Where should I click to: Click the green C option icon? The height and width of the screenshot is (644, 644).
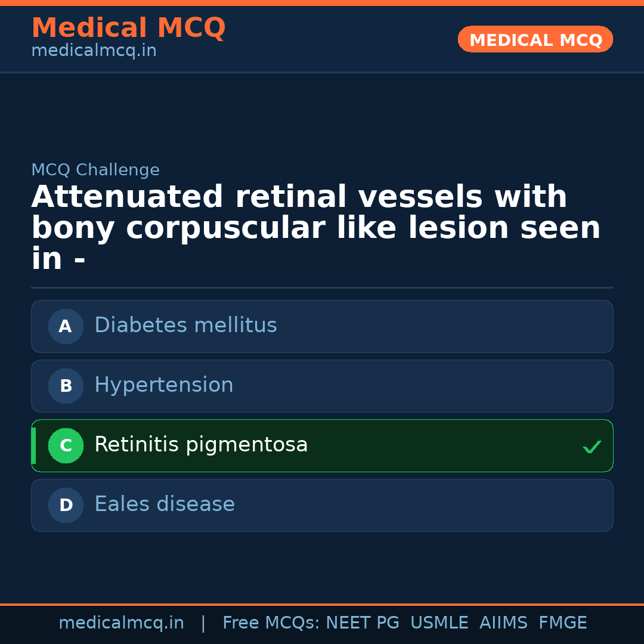(66, 445)
